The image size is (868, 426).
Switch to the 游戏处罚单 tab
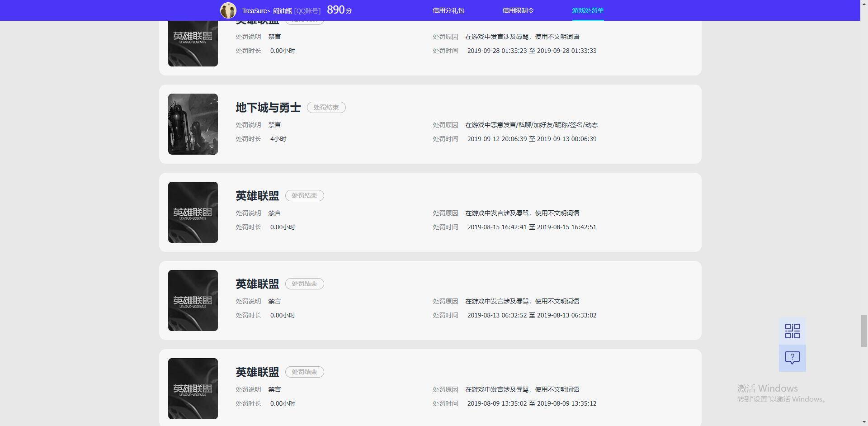click(588, 10)
